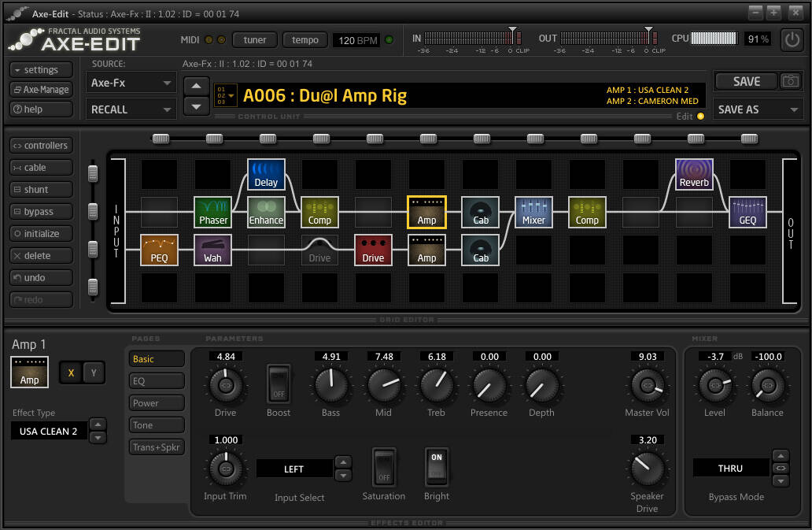Go to next preset with down arrow

196,107
